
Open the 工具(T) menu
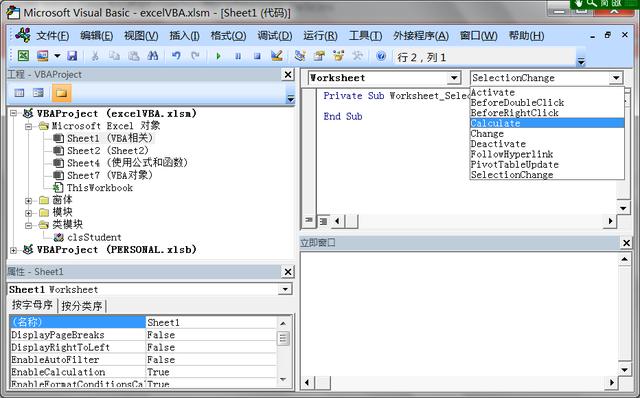tap(365, 36)
